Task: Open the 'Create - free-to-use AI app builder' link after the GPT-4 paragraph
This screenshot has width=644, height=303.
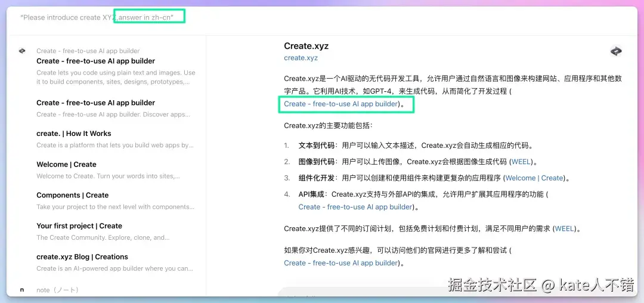Action: point(341,104)
